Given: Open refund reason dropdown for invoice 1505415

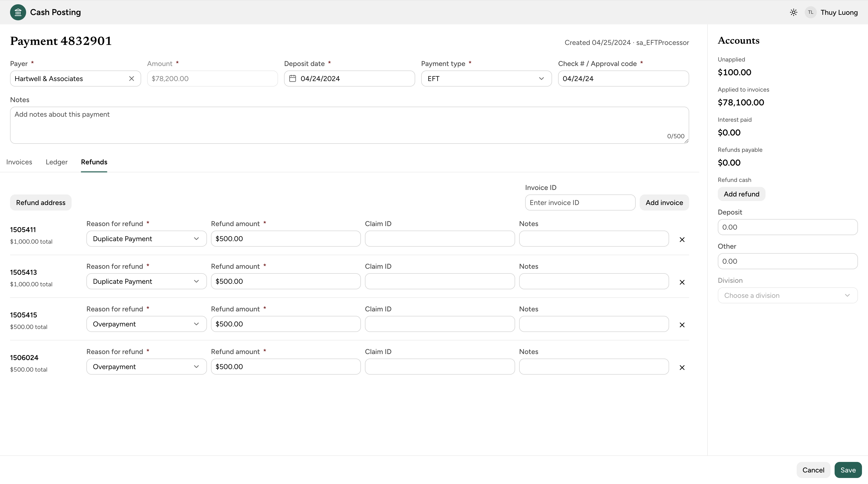Looking at the screenshot, I should tap(146, 324).
